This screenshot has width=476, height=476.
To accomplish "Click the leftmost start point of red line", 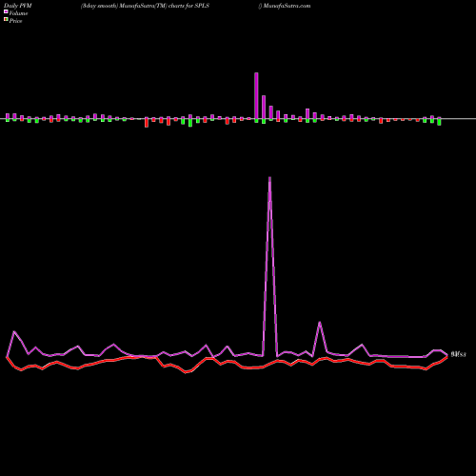I will click(x=7, y=357).
